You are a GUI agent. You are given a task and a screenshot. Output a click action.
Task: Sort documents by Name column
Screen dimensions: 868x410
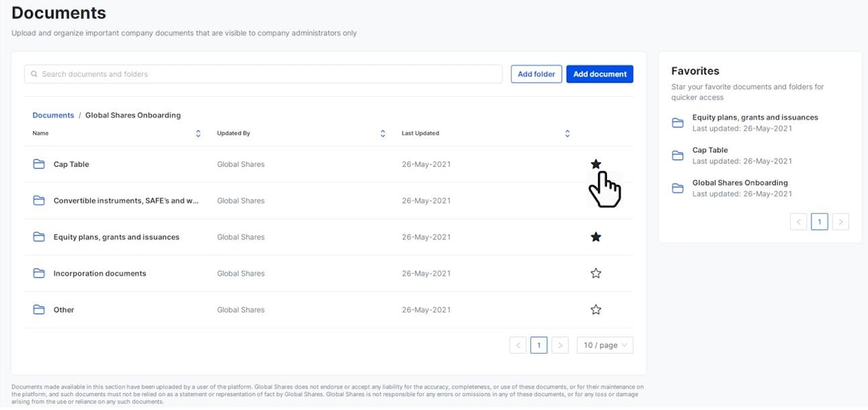[198, 134]
